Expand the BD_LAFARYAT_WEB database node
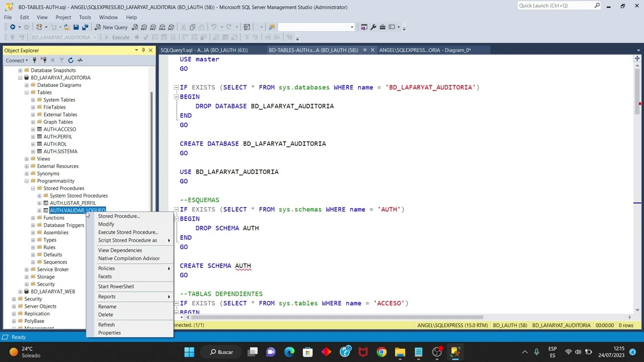This screenshot has width=644, height=362. [20, 292]
